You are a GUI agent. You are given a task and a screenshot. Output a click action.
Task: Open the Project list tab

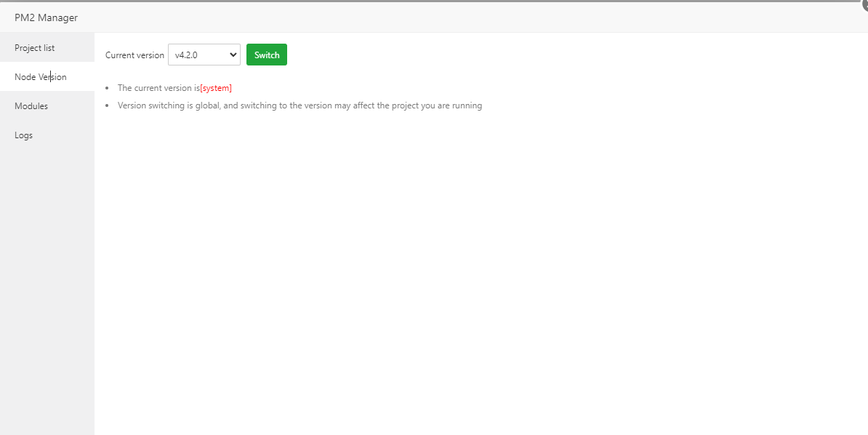pos(47,48)
